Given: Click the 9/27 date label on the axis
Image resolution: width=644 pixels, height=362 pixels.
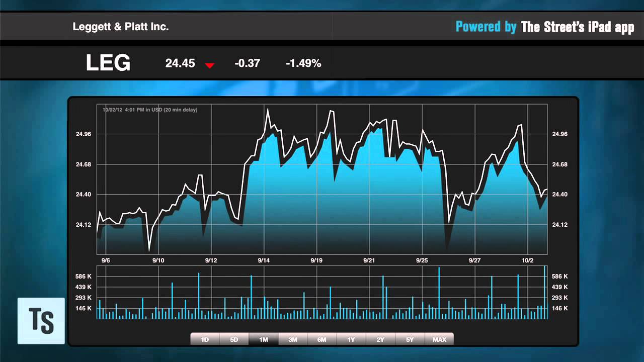Looking at the screenshot, I should 474,260.
